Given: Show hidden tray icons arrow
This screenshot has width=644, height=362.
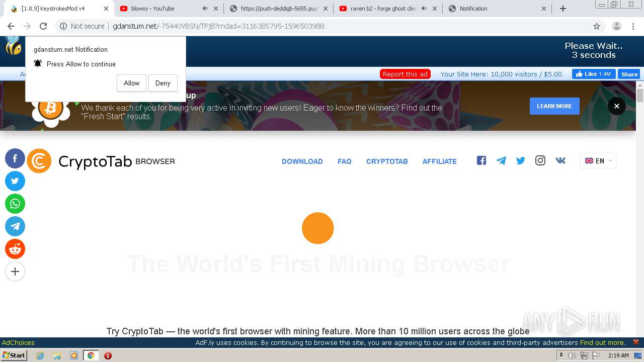Looking at the screenshot, I should pos(561,355).
